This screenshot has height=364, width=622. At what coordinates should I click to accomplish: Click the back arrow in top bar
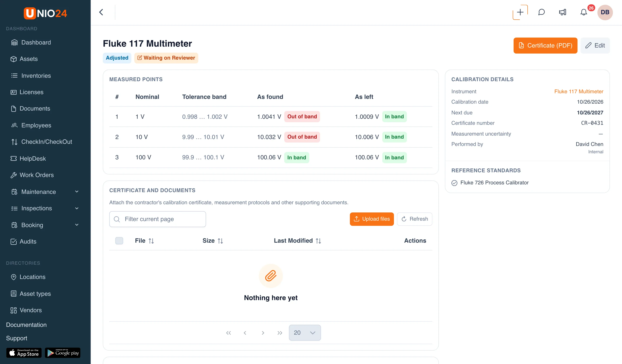[101, 12]
